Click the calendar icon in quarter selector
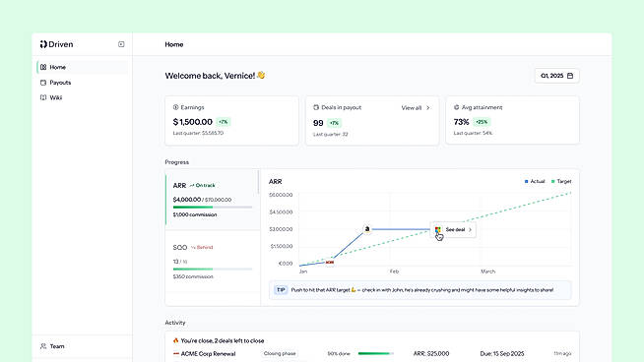 [570, 76]
